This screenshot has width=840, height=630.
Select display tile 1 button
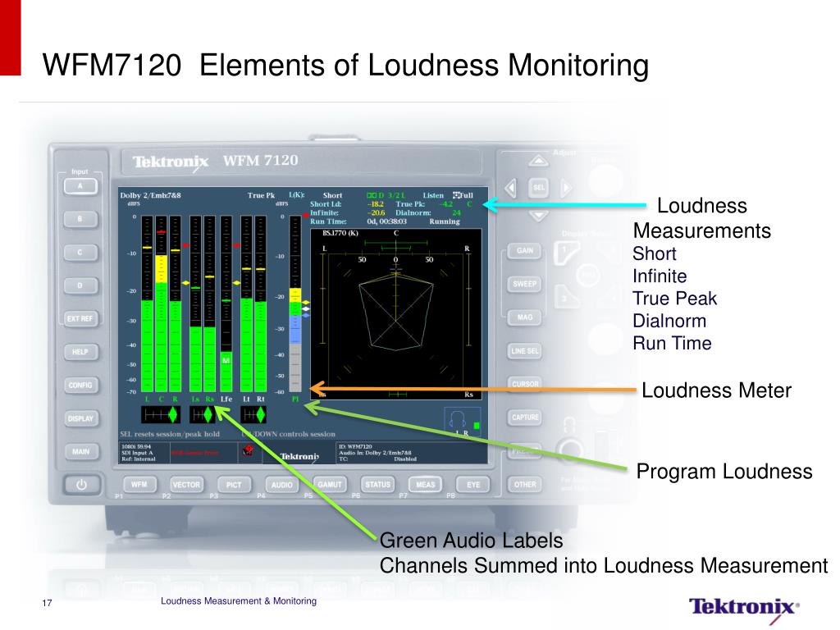click(x=566, y=253)
